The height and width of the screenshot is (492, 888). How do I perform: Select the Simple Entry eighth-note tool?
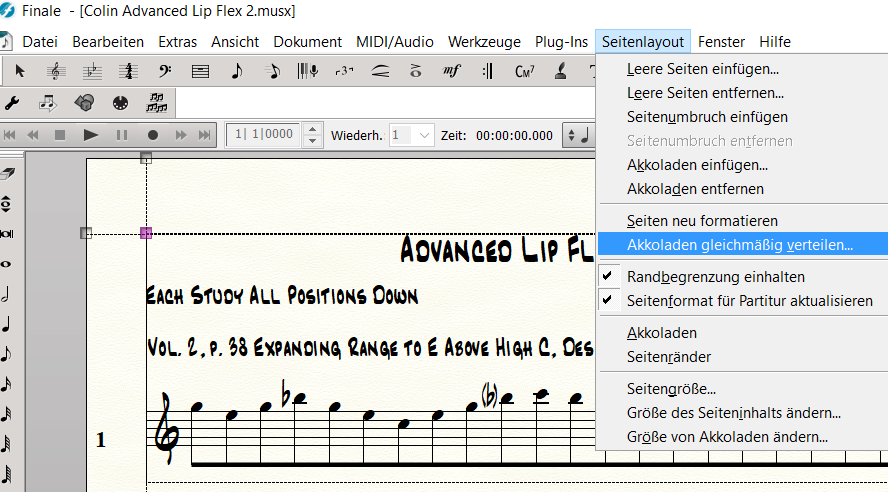tap(237, 71)
